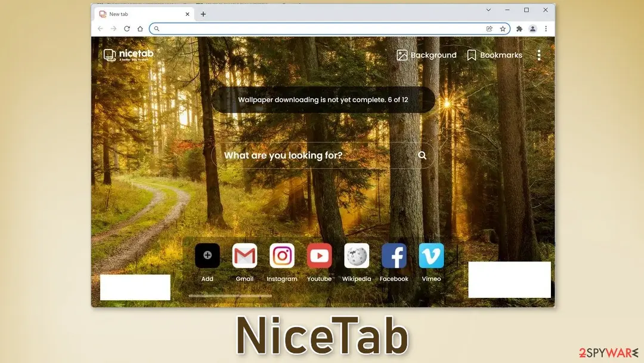Go back in browser history
This screenshot has width=644, height=363.
[x=100, y=29]
